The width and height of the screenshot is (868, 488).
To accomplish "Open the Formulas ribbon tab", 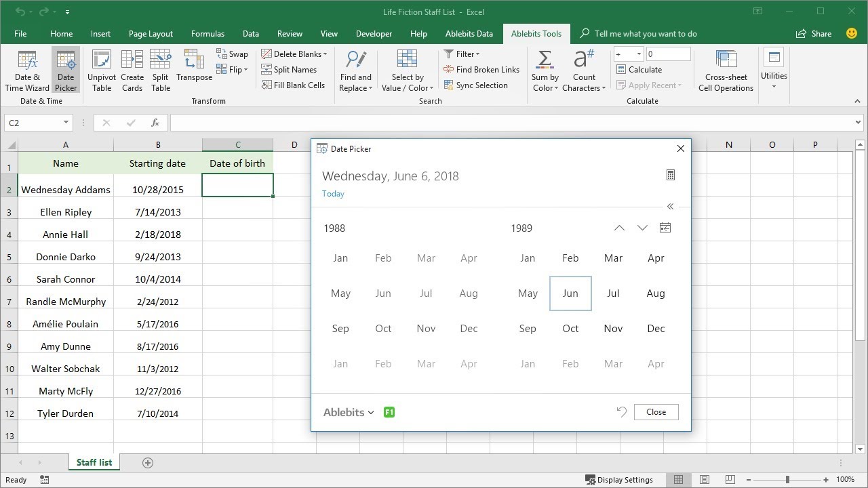I will pyautogui.click(x=208, y=34).
